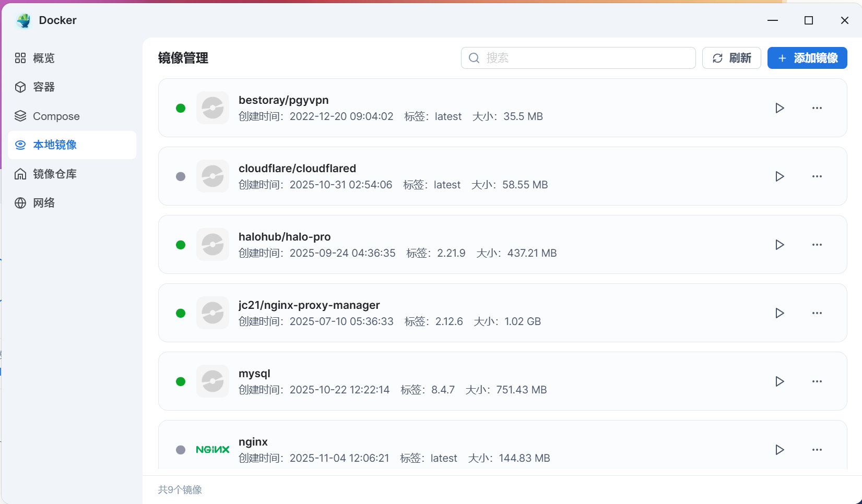Click the Docker app logo icon

[23, 20]
